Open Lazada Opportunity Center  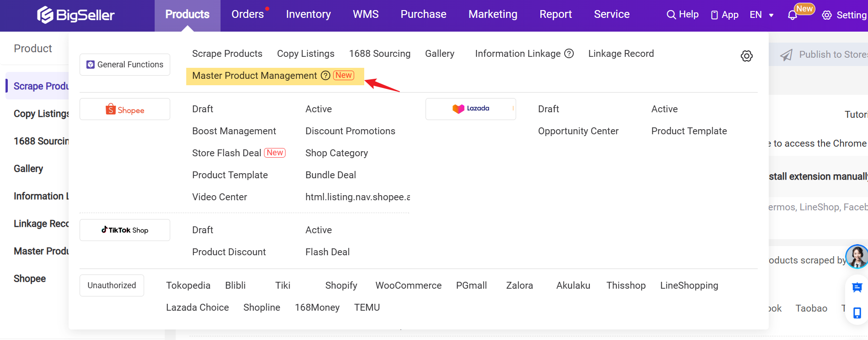point(578,131)
